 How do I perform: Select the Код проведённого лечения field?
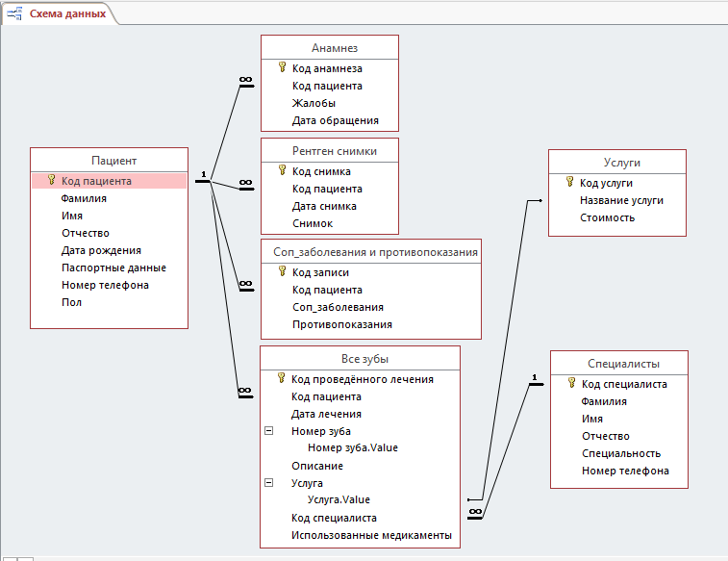[361, 379]
